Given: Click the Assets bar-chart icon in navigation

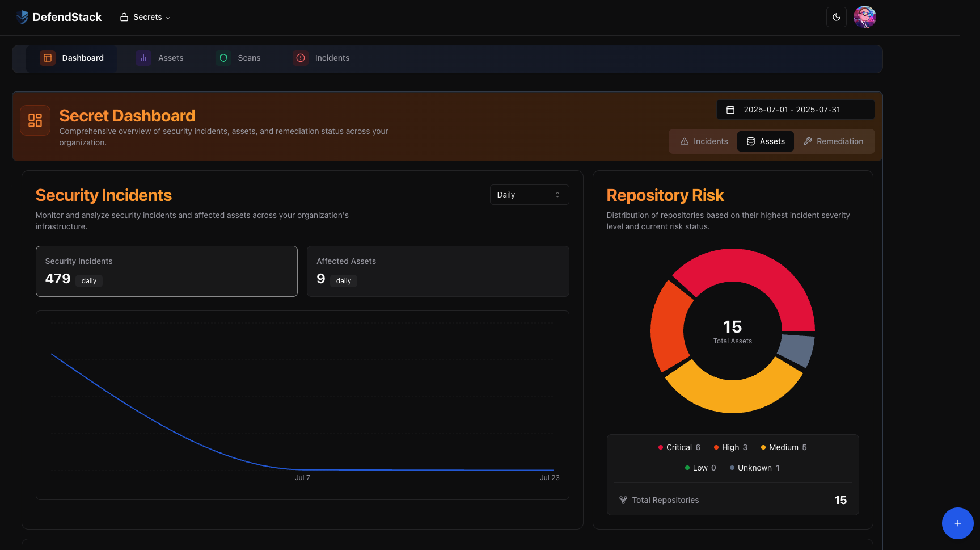Looking at the screenshot, I should click(142, 58).
